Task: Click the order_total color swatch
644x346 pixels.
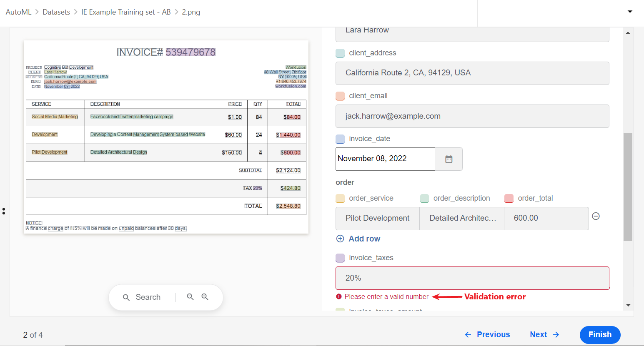Action: (509, 198)
